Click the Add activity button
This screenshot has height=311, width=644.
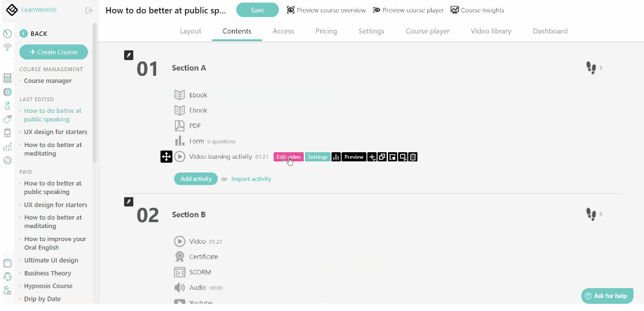[195, 179]
